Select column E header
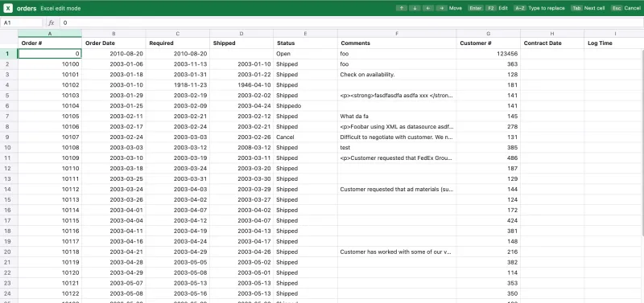 pos(306,34)
